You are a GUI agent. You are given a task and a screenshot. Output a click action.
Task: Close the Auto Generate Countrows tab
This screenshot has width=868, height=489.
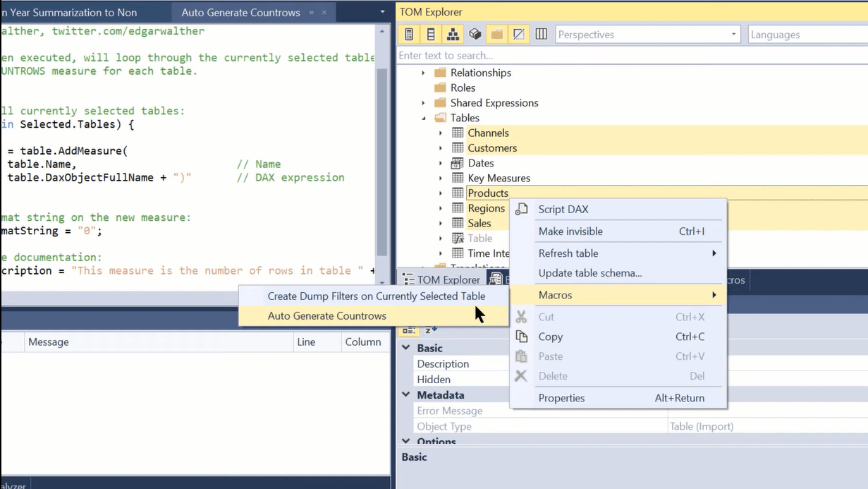point(324,13)
